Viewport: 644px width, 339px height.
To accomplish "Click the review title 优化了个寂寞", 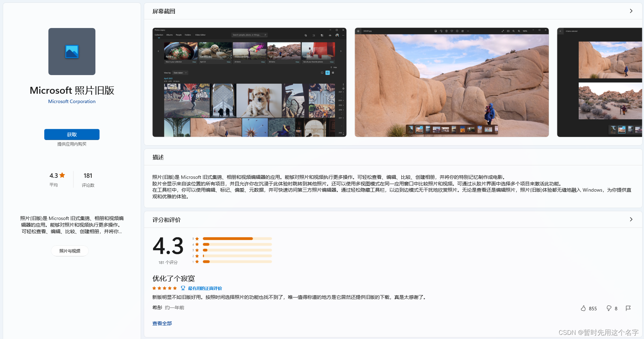I will 174,278.
